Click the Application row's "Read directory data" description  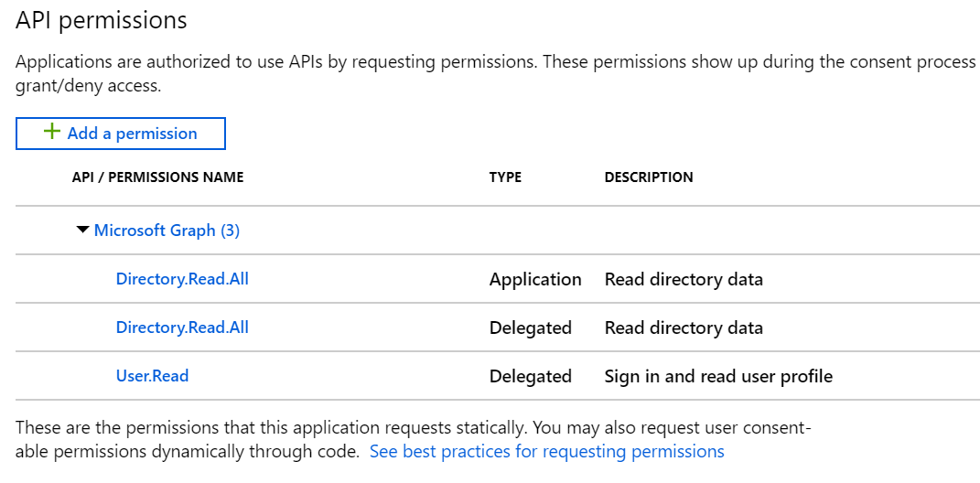[684, 279]
